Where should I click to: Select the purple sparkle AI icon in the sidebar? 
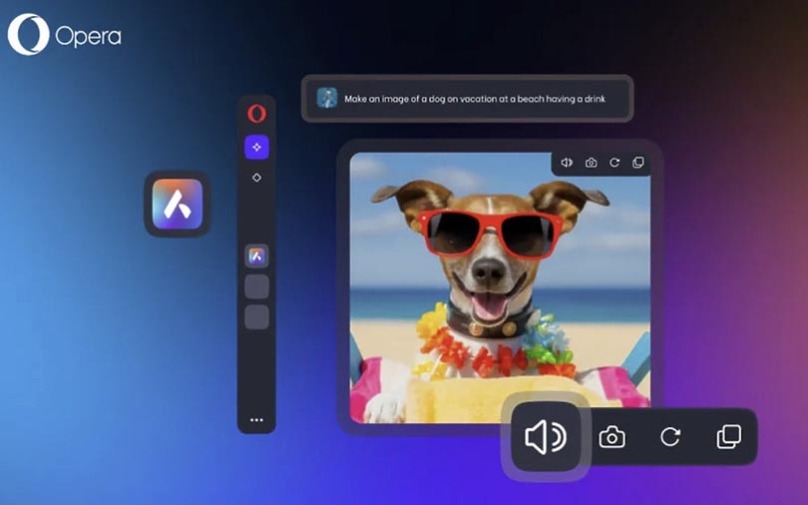[x=257, y=147]
